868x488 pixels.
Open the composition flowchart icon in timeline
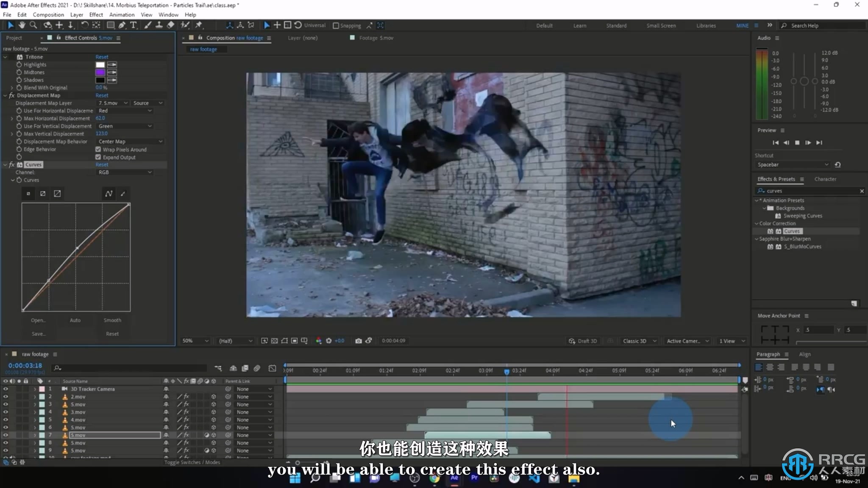(218, 368)
